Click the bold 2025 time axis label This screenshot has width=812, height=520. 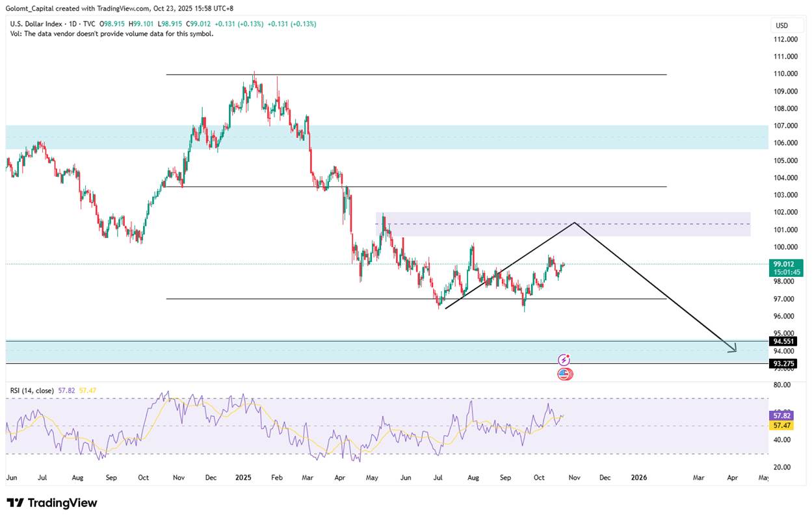pos(242,478)
